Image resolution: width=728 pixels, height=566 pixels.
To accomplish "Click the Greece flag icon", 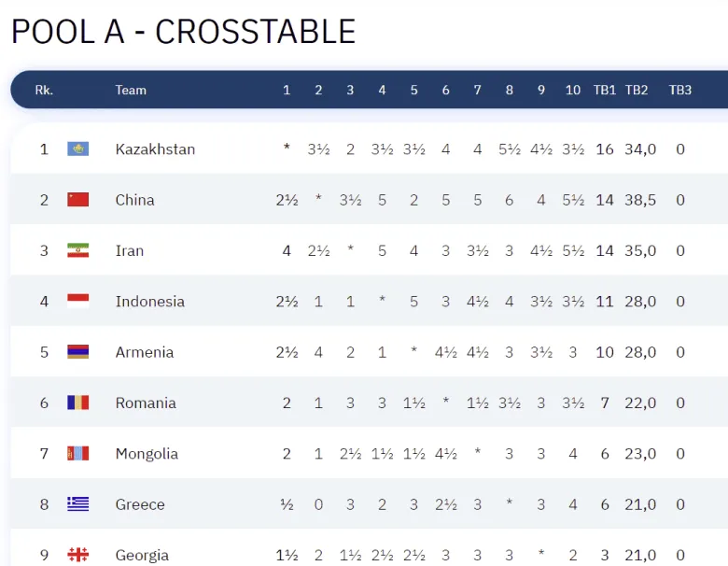I will pyautogui.click(x=78, y=504).
